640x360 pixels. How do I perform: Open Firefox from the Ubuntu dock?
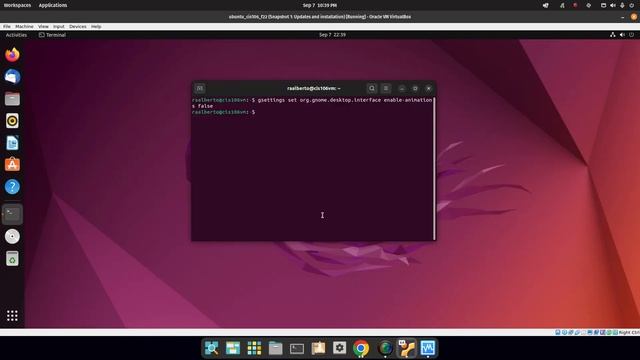[12, 54]
